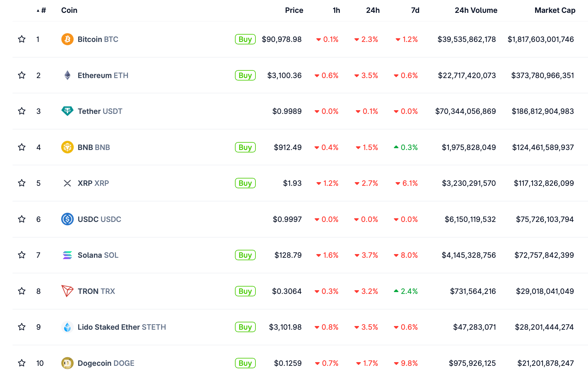The image size is (588, 379).
Task: Click the Dogecoin logo icon
Action: tap(67, 363)
